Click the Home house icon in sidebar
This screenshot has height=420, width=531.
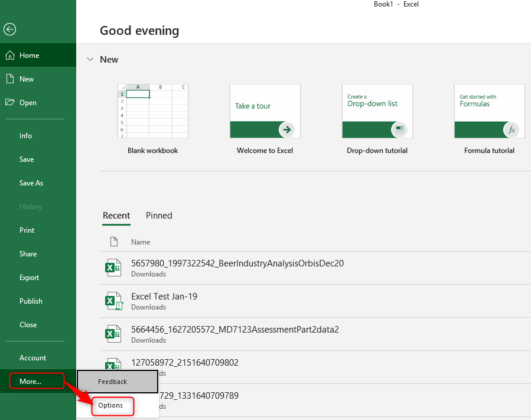(10, 55)
